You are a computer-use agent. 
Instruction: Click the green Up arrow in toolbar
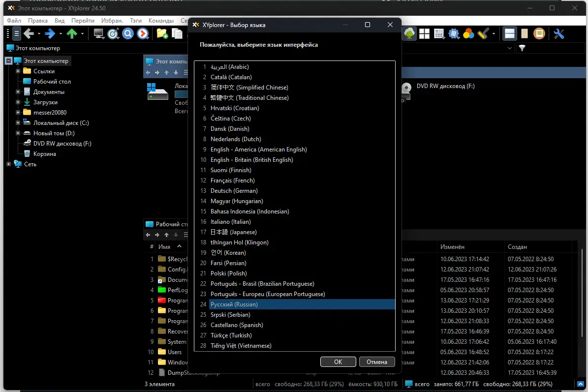[72, 34]
